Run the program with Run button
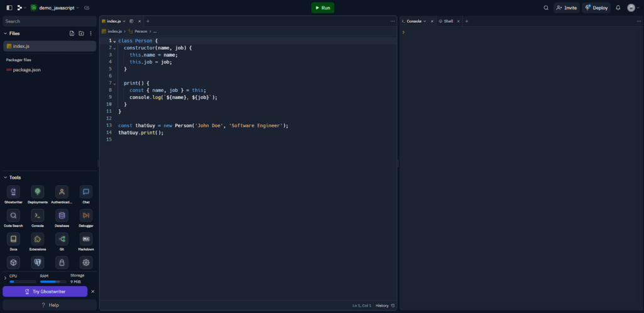The height and width of the screenshot is (313, 644). (x=323, y=8)
